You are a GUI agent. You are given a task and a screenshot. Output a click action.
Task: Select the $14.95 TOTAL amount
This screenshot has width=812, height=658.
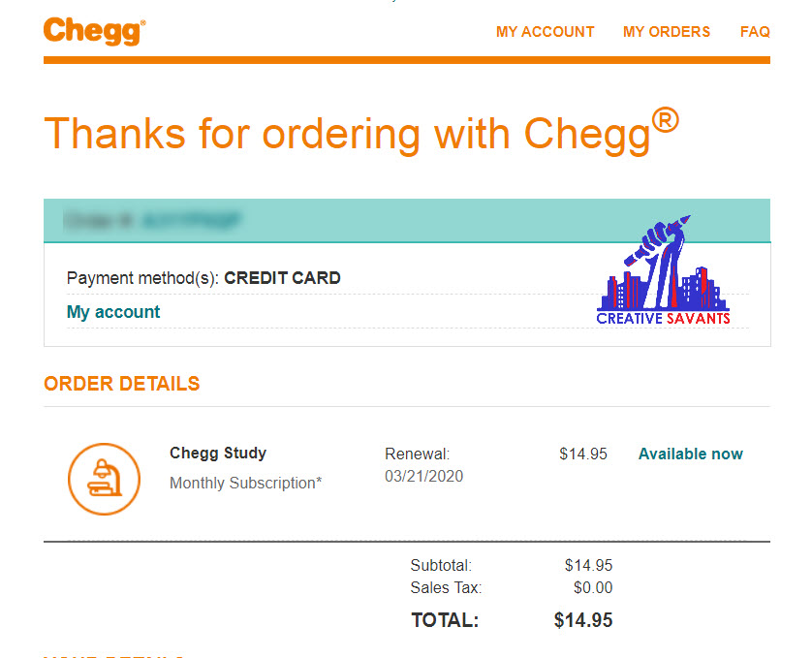582,620
